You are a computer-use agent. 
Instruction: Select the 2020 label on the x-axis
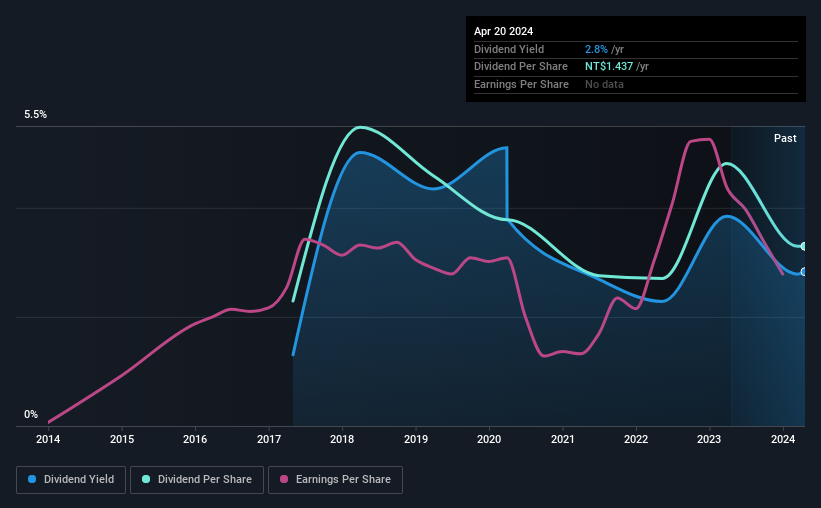tap(489, 439)
